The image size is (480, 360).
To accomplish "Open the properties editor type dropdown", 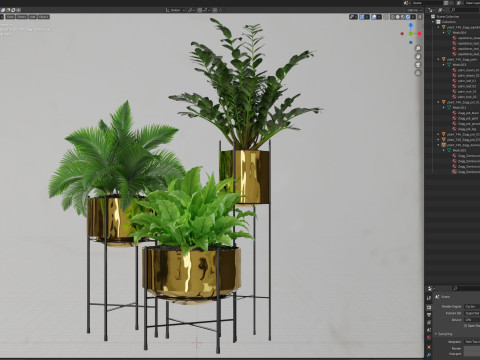I will click(x=432, y=288).
